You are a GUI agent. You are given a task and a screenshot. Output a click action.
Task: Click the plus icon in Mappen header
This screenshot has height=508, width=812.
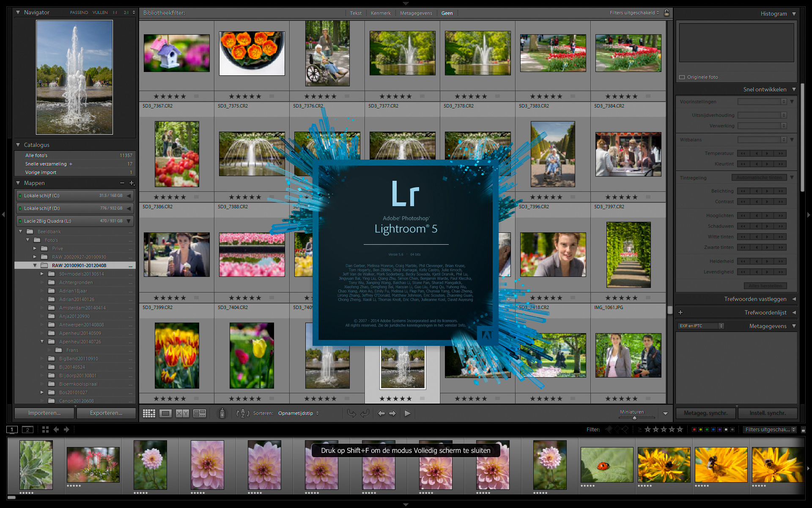(132, 183)
